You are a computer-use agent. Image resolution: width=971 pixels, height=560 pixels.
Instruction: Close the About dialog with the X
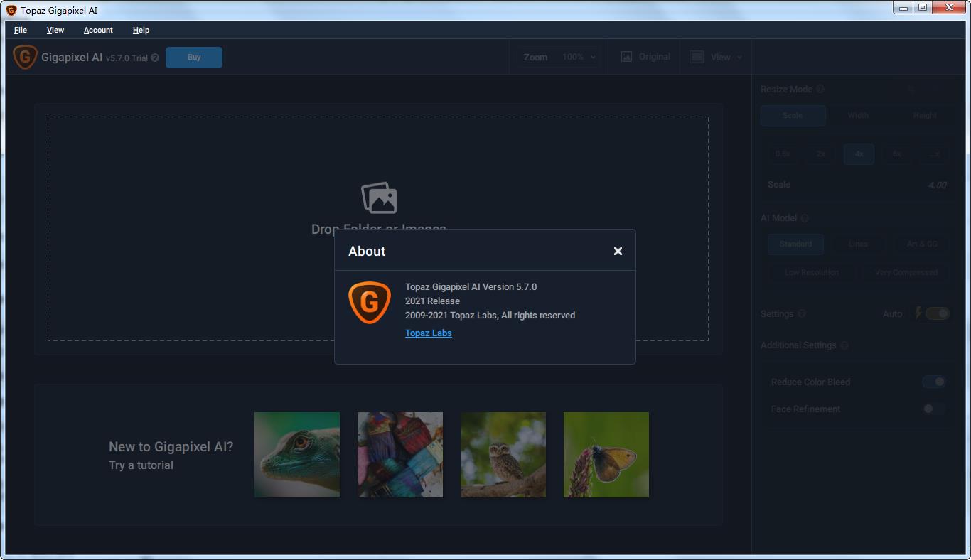[618, 251]
